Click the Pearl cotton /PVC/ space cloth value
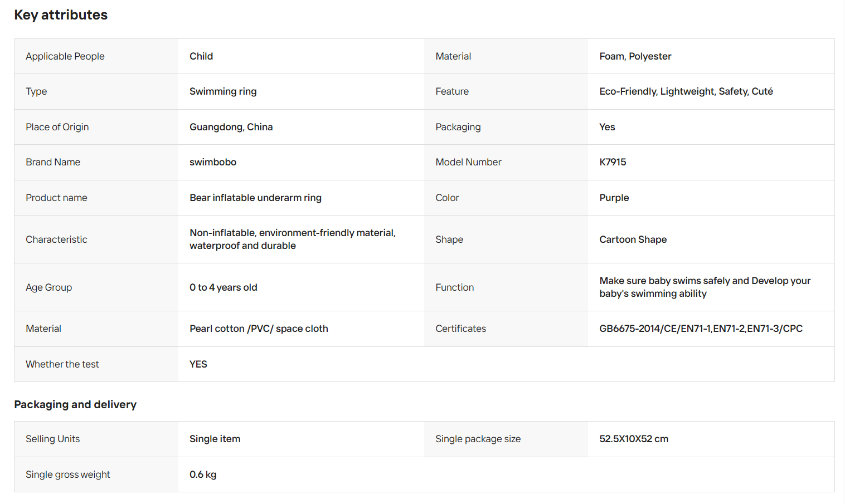 [x=259, y=329]
